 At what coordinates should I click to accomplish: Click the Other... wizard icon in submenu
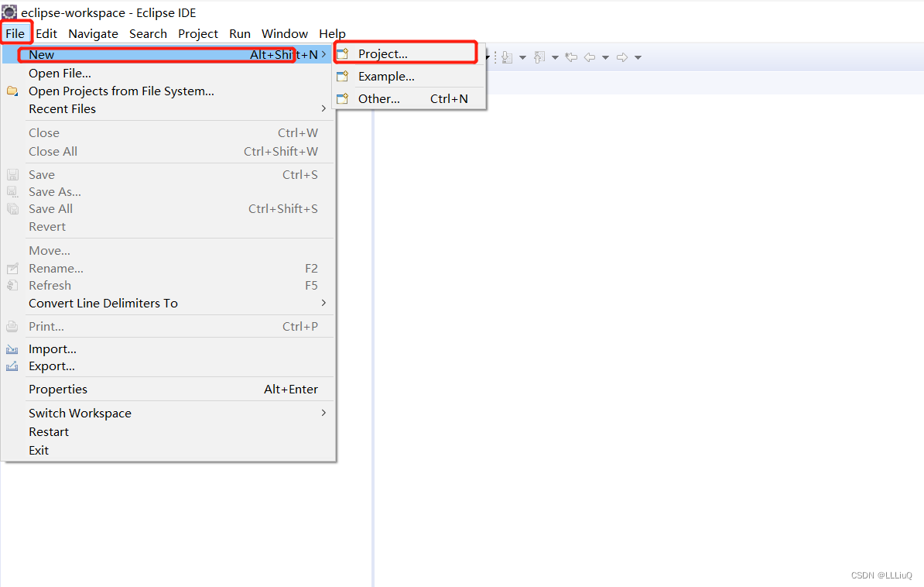pos(342,98)
